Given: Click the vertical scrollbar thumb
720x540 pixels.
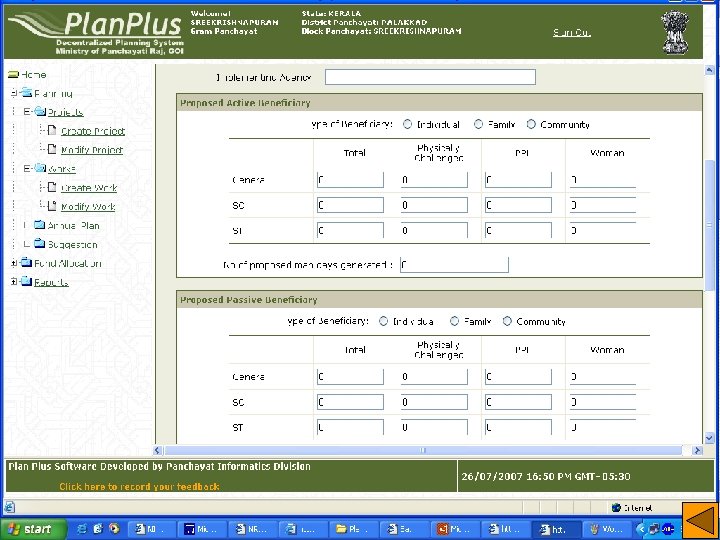Looking at the screenshot, I should coord(709,225).
